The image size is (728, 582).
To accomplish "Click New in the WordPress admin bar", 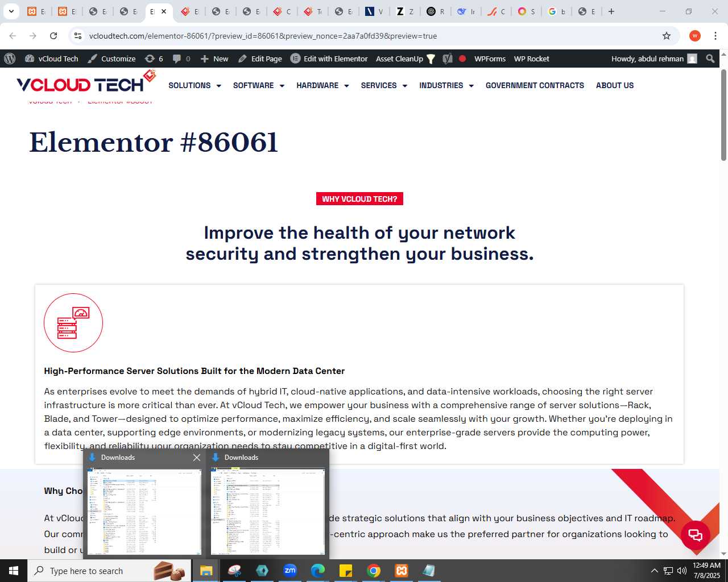I will (214, 59).
